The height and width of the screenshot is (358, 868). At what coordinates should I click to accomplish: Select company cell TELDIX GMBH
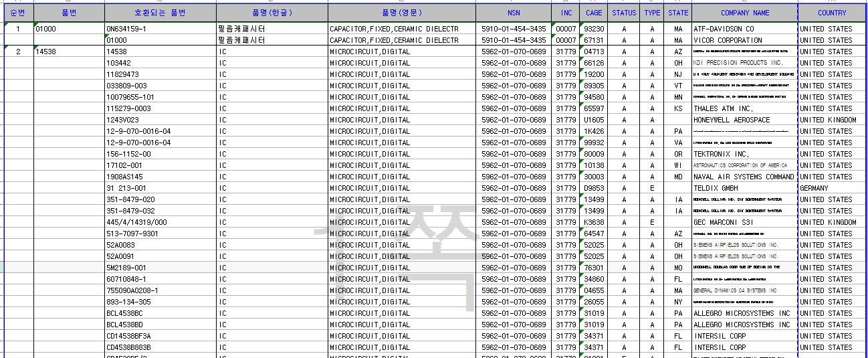point(745,188)
